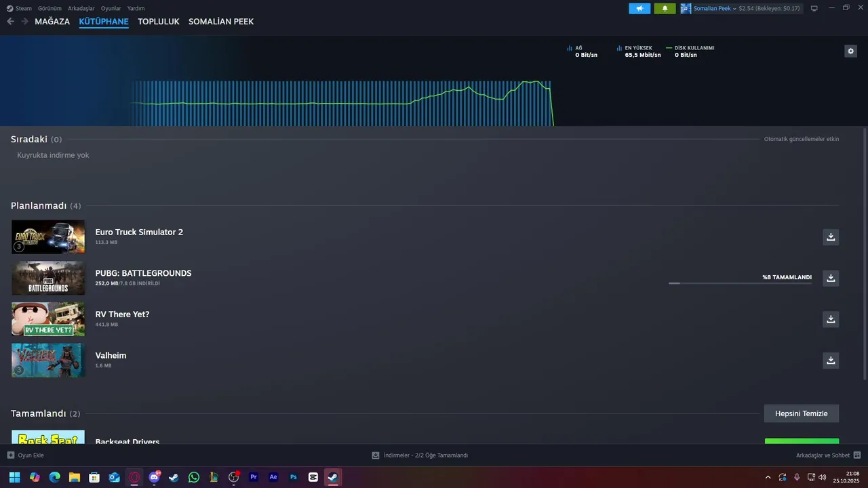The width and height of the screenshot is (868, 488).
Task: Open the Oyunlar menu
Action: click(x=111, y=8)
